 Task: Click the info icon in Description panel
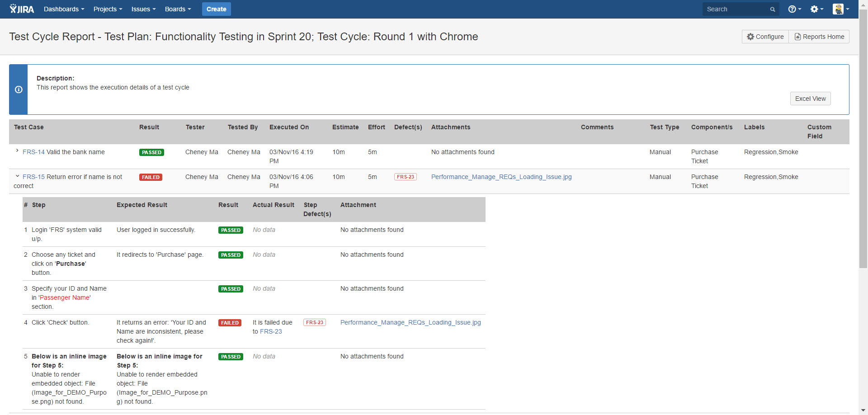click(19, 90)
